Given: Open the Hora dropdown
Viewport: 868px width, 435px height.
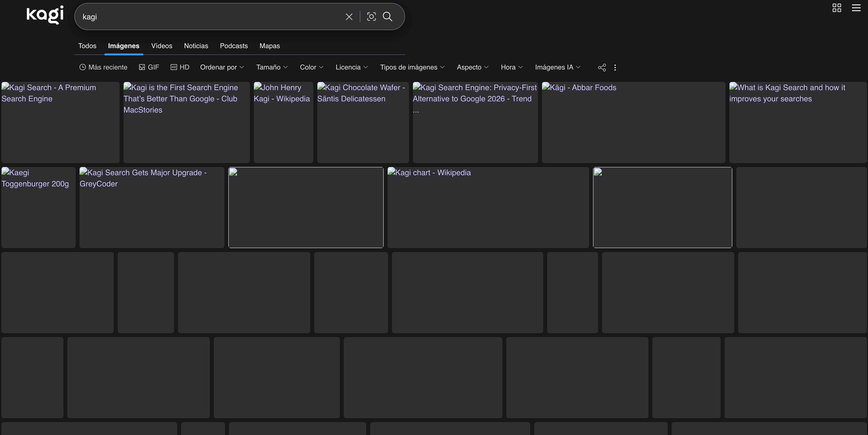Looking at the screenshot, I should 512,67.
